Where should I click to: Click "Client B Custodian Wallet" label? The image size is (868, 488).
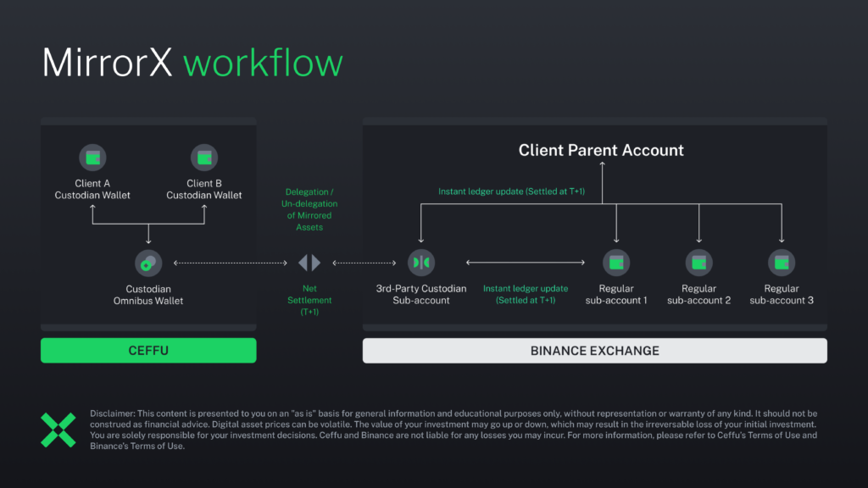click(204, 189)
